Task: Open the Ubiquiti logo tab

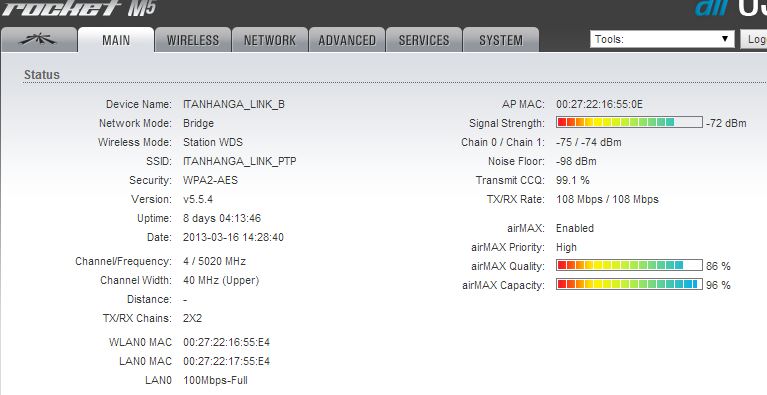Action: (39, 40)
